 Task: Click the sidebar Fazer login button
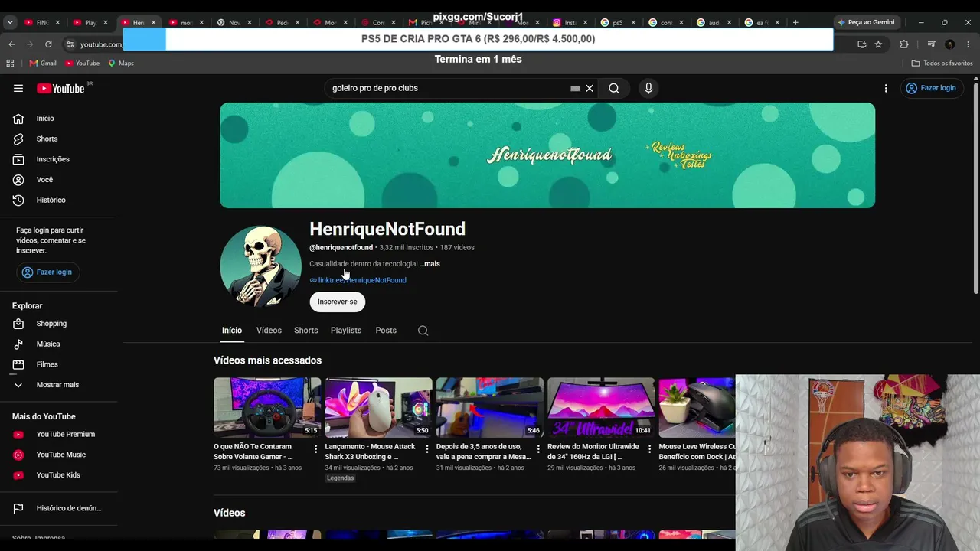(x=47, y=272)
